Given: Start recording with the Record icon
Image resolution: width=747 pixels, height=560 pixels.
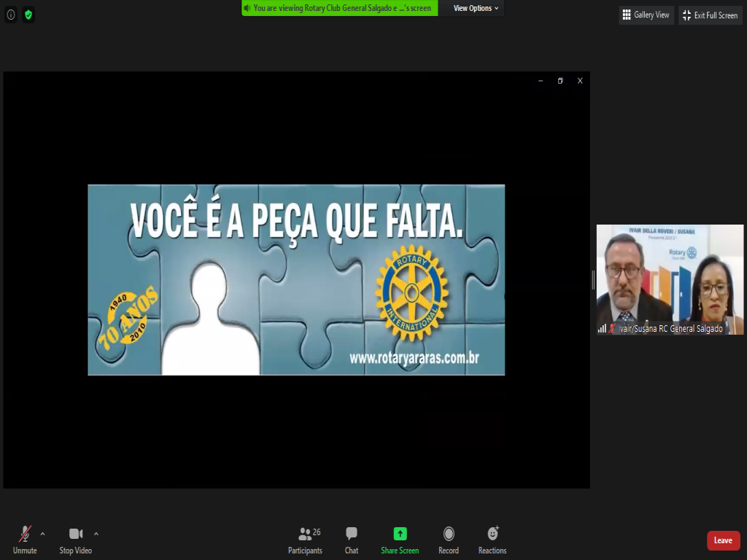Looking at the screenshot, I should point(449,540).
